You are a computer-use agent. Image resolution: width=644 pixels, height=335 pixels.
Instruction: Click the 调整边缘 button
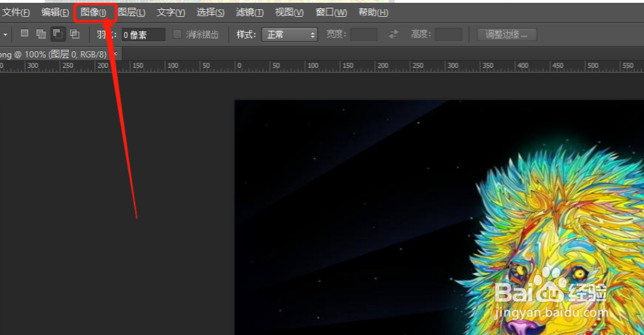[x=507, y=35]
